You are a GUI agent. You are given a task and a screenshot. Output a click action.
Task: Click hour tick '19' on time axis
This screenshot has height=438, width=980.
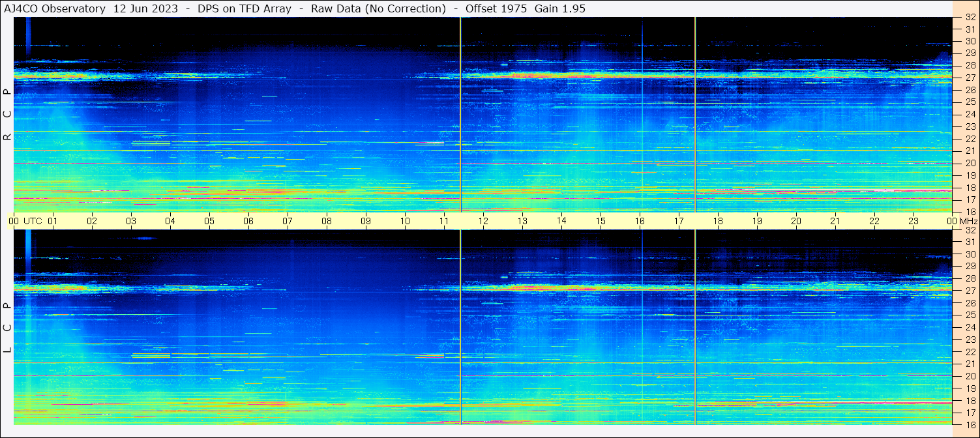757,221
